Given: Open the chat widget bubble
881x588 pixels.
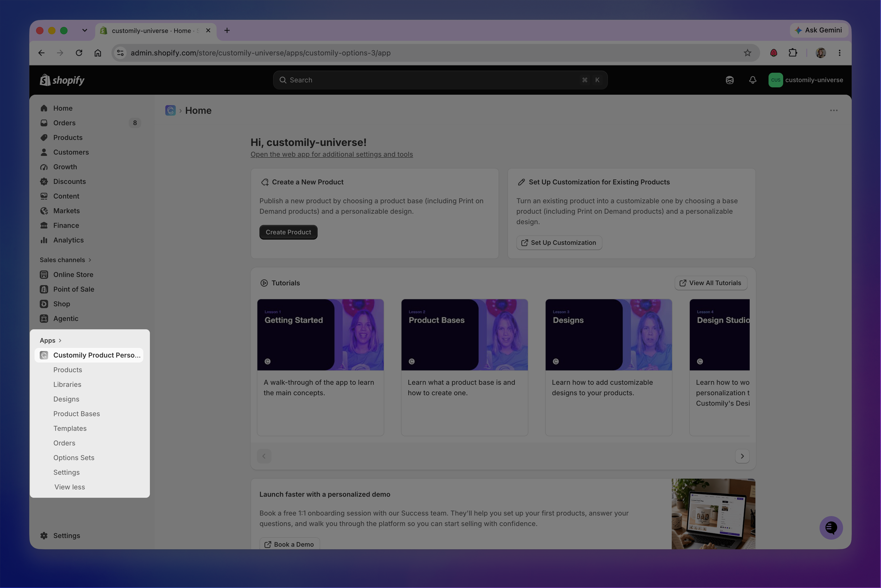Looking at the screenshot, I should (x=831, y=528).
